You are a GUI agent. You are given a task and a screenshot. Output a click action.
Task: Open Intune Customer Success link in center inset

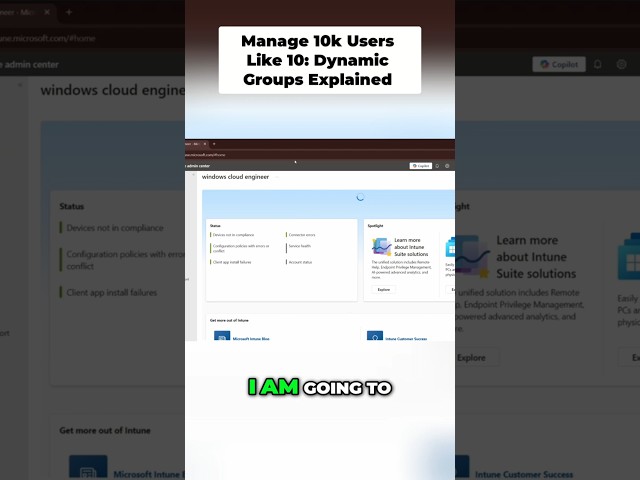(x=406, y=339)
